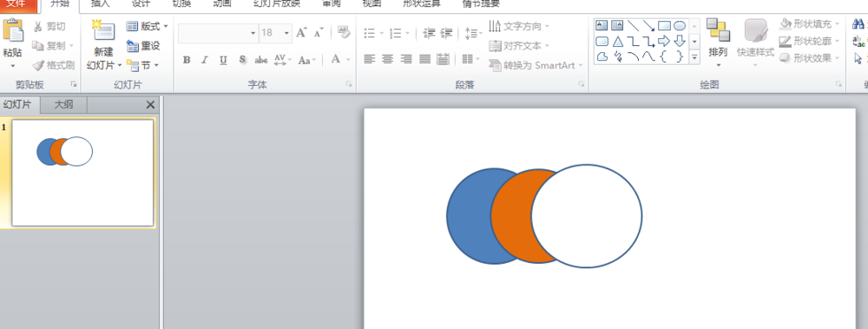Expand the shapes gallery More arrow
Screen dimensions: 868x329
pyautogui.click(x=694, y=56)
